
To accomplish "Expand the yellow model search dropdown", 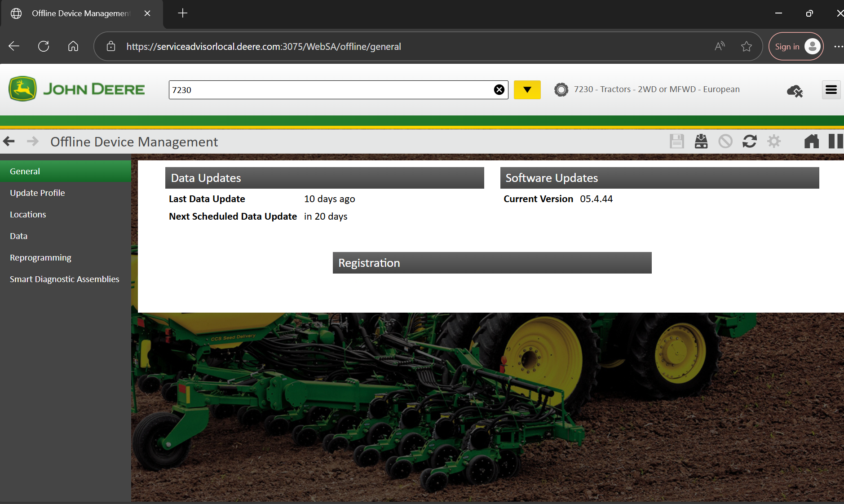I will (527, 90).
